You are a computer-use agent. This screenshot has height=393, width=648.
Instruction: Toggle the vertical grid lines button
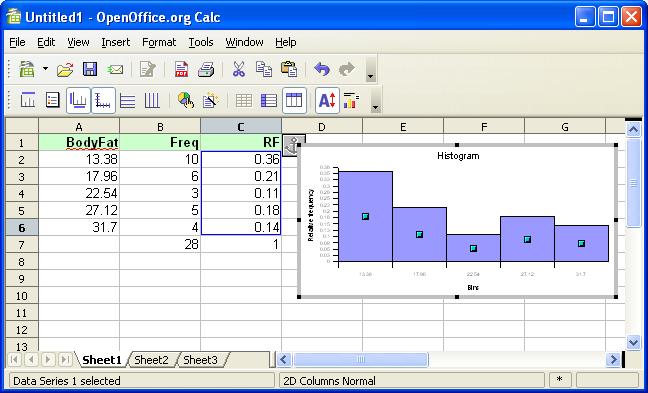(152, 100)
